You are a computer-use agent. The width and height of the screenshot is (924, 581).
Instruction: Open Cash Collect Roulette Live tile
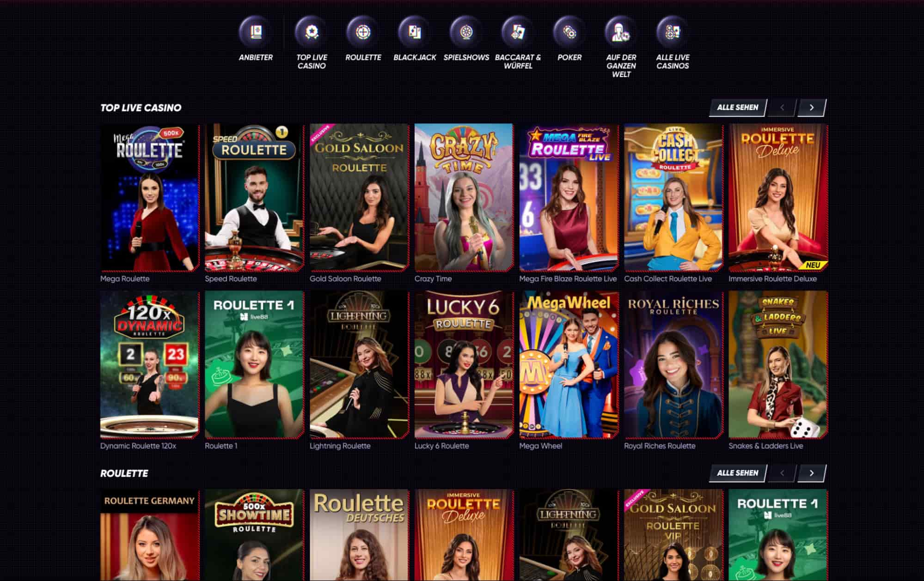pyautogui.click(x=673, y=197)
